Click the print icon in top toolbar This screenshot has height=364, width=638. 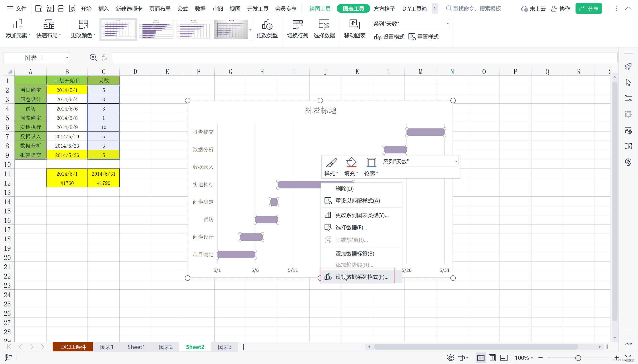click(x=61, y=9)
